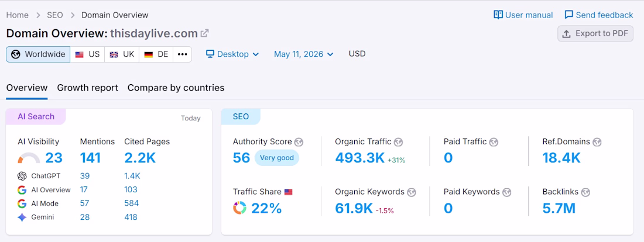Viewport: 644px width, 242px height.
Task: Click Gemini mentions value 28
Action: point(85,217)
